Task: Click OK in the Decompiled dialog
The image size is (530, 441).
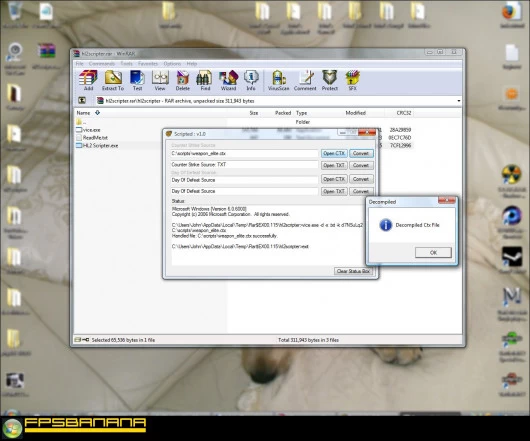Action: pyautogui.click(x=433, y=252)
